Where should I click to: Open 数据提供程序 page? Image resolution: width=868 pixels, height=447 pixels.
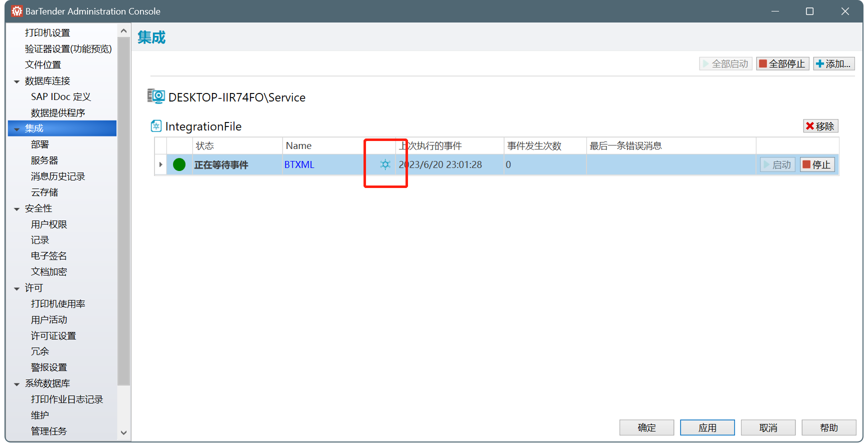(x=58, y=112)
